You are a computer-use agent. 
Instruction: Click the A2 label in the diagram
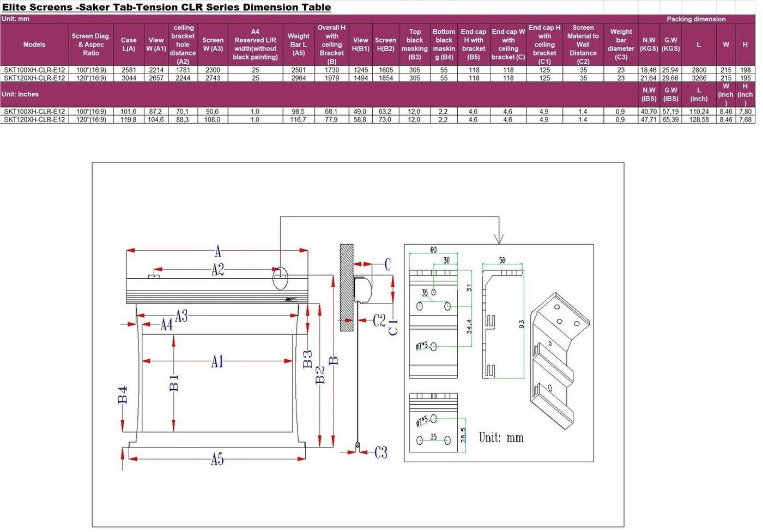click(217, 270)
